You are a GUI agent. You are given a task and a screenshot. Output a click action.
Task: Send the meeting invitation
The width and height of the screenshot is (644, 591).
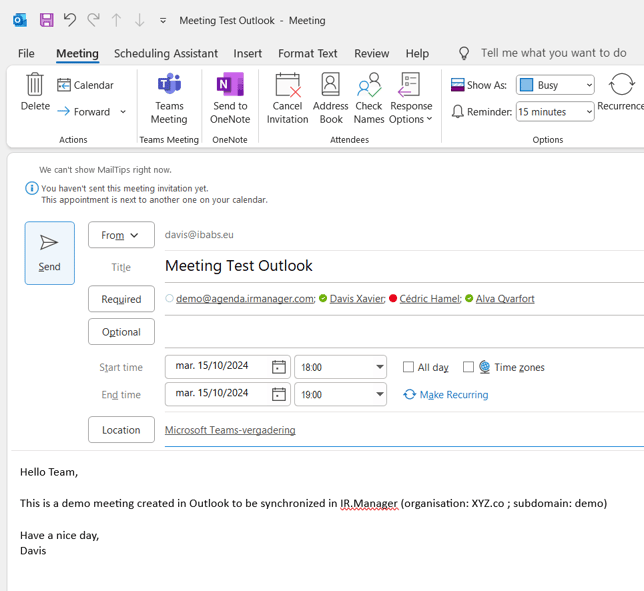[x=50, y=253]
